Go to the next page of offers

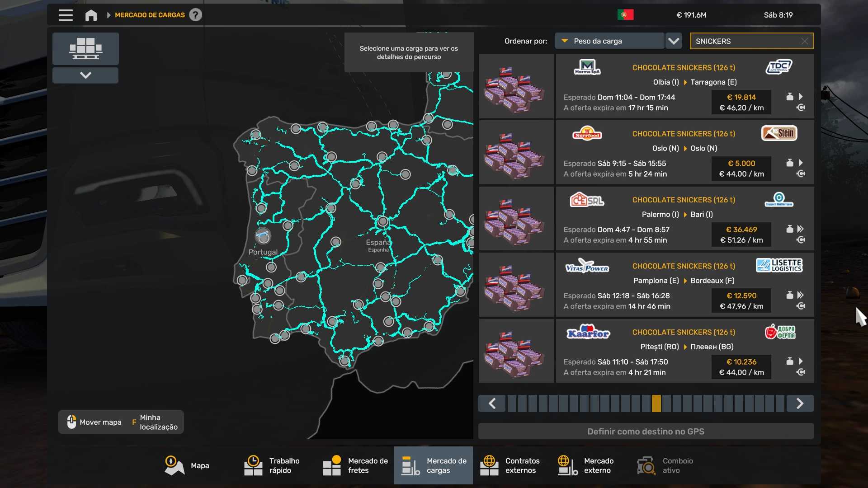click(x=800, y=404)
